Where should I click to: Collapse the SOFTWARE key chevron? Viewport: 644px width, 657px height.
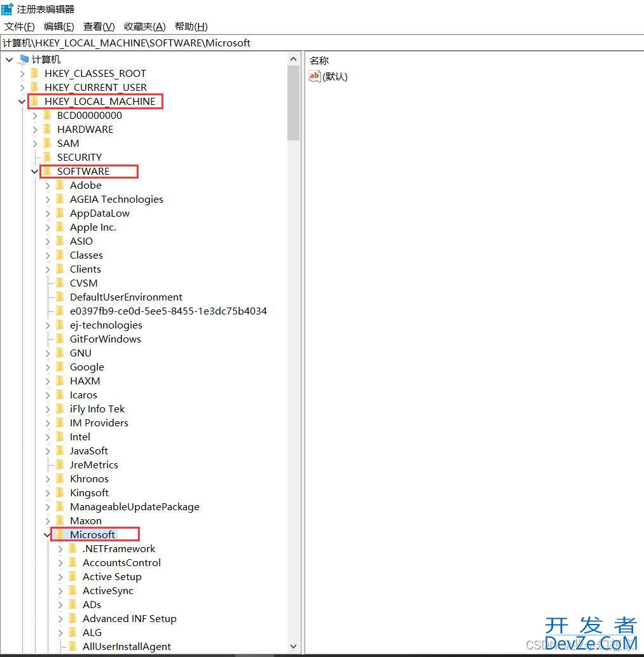pos(35,172)
